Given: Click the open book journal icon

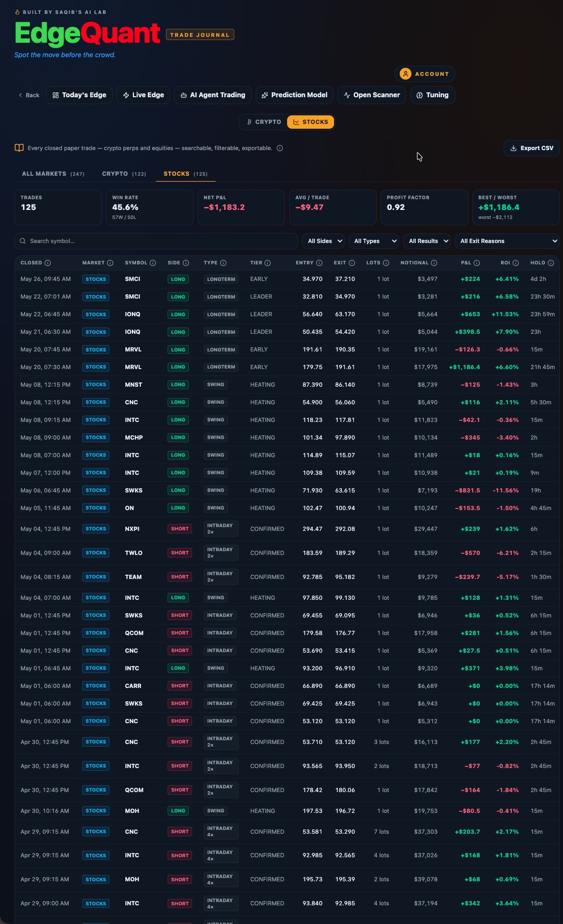Looking at the screenshot, I should tap(19, 148).
